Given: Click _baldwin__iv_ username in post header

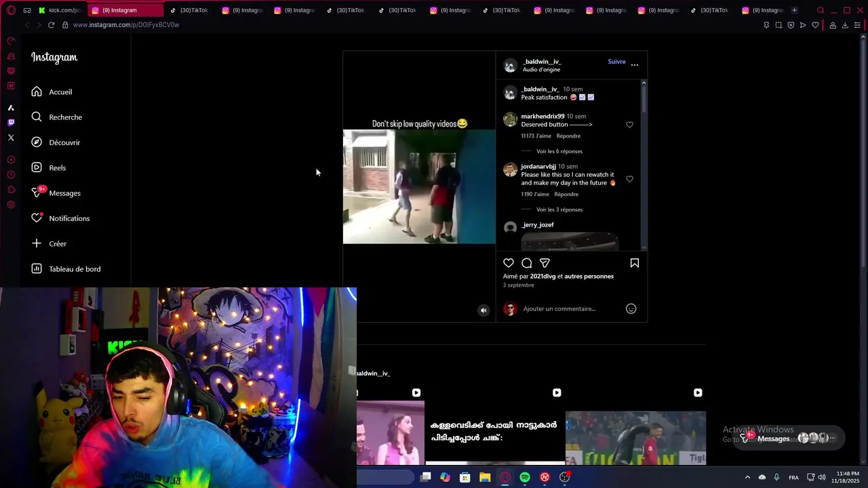Looking at the screenshot, I should [x=542, y=62].
